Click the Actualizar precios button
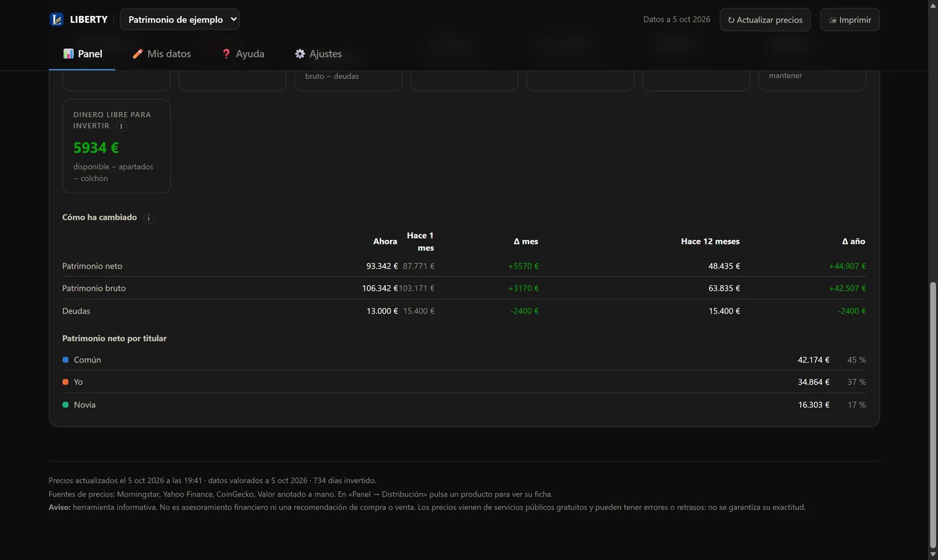The width and height of the screenshot is (938, 560). (x=765, y=19)
